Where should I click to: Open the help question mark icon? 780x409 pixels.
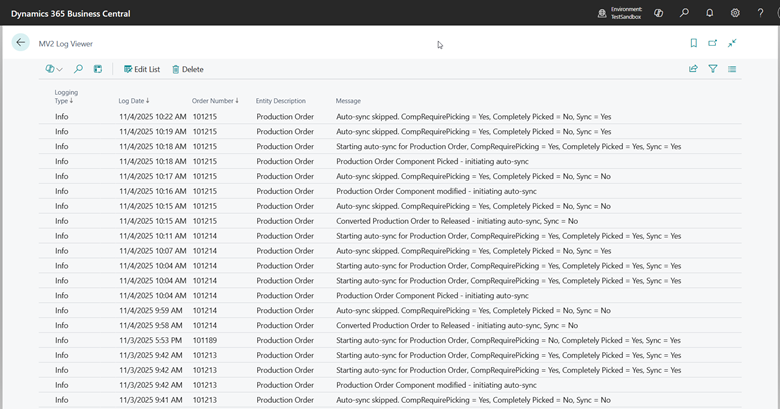[x=760, y=13]
